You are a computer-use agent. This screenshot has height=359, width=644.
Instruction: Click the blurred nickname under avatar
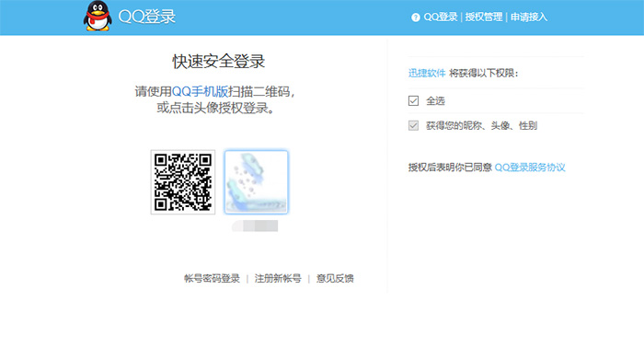click(255, 226)
